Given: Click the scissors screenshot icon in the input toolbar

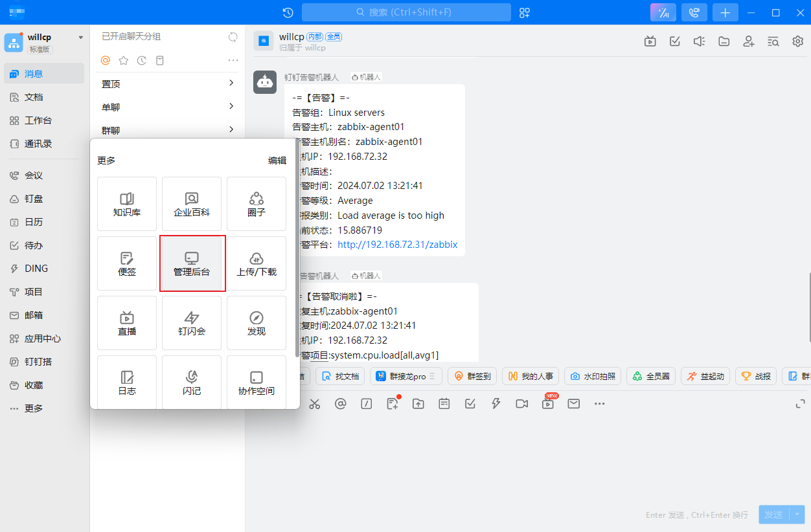Looking at the screenshot, I should tap(315, 404).
